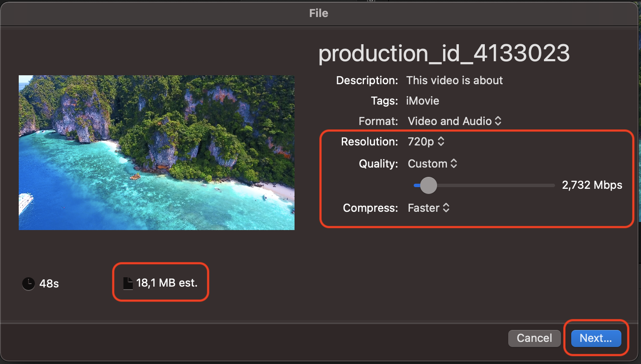The width and height of the screenshot is (641, 364).
Task: Click the Description text field
Action: coord(455,80)
